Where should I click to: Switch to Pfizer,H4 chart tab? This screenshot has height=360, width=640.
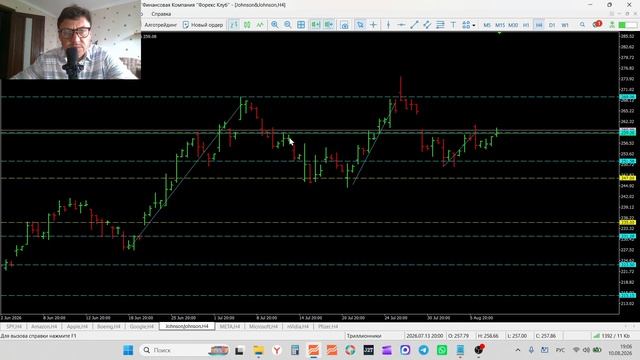328,327
